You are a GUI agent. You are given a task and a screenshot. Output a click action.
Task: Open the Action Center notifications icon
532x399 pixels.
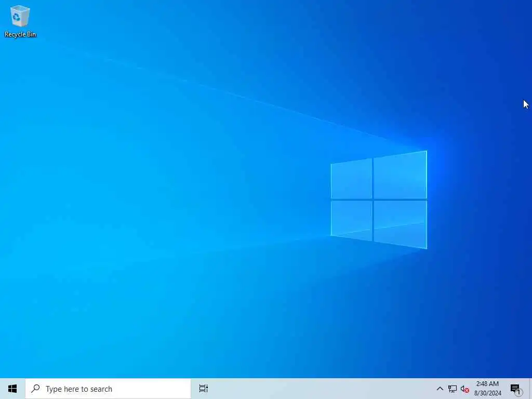515,389
